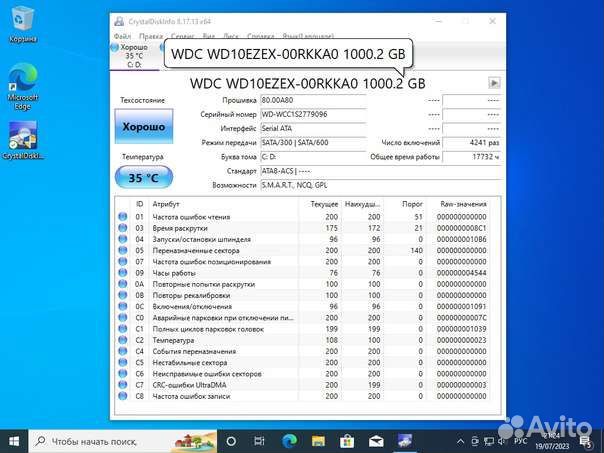Click the Текущее column header
The width and height of the screenshot is (604, 453).
pos(320,204)
